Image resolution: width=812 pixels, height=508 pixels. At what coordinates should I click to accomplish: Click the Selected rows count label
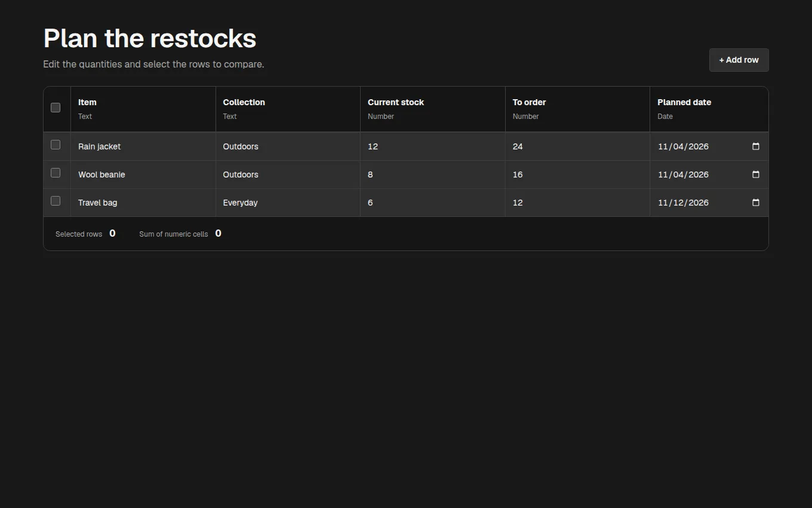79,234
